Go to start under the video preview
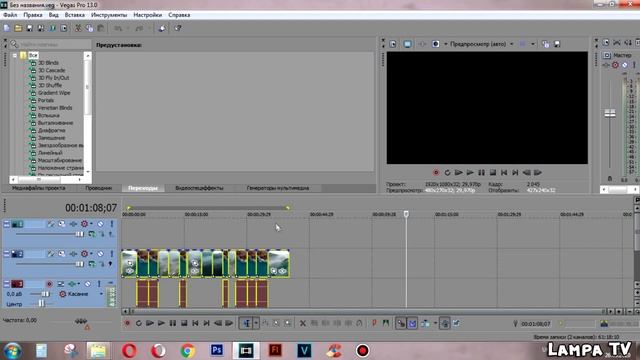This screenshot has width=640, height=360. point(504,173)
